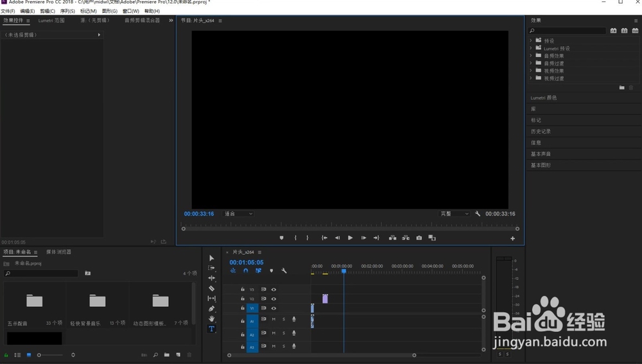The image size is (642, 364).
Task: Show hidden panel tabs with double chevron
Action: pos(171,21)
